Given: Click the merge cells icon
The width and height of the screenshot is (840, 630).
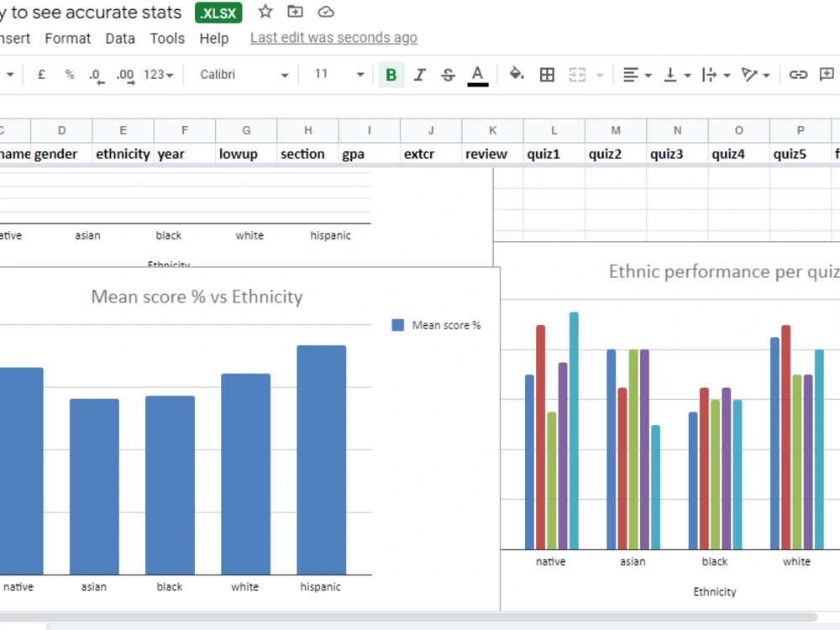Looking at the screenshot, I should [577, 75].
